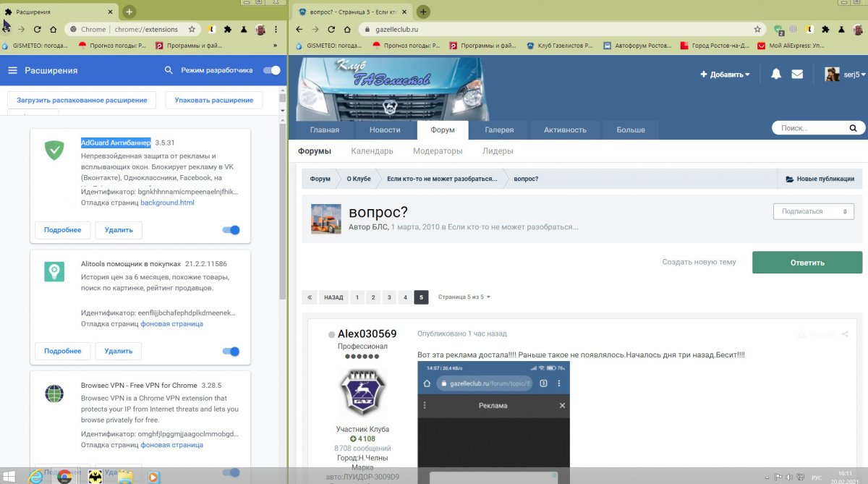Click Создать новую тему
The height and width of the screenshot is (484, 868).
[699, 262]
